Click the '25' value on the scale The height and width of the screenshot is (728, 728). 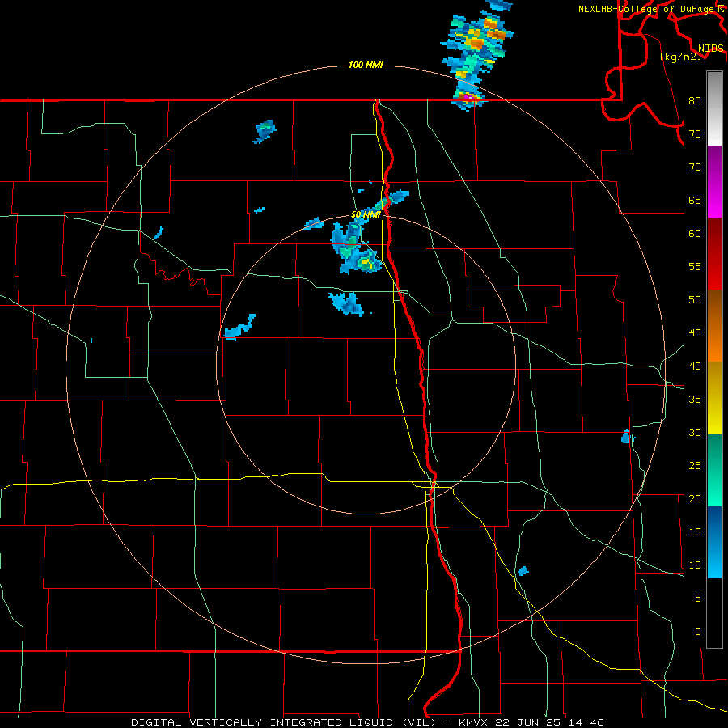pyautogui.click(x=695, y=466)
